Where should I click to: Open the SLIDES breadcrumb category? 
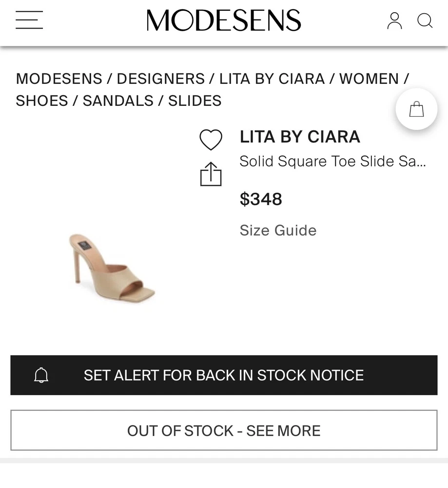195,101
